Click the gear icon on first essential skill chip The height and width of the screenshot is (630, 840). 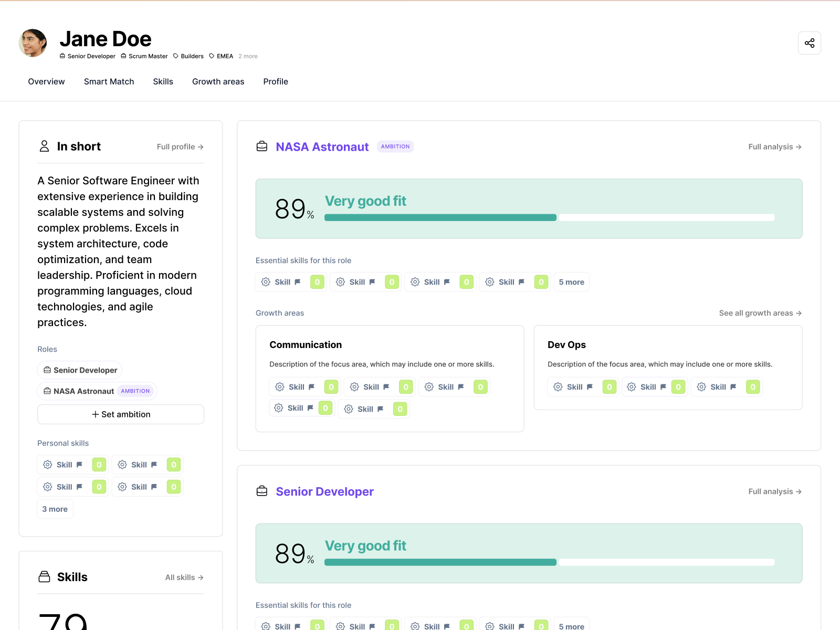pos(266,282)
